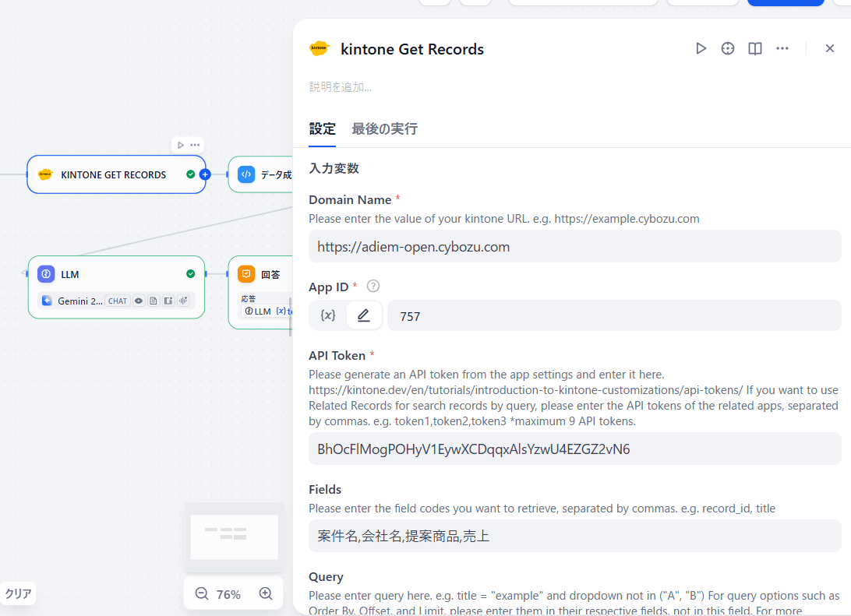Click the zoom in magnifier icon
This screenshot has width=851, height=616.
coord(266,594)
